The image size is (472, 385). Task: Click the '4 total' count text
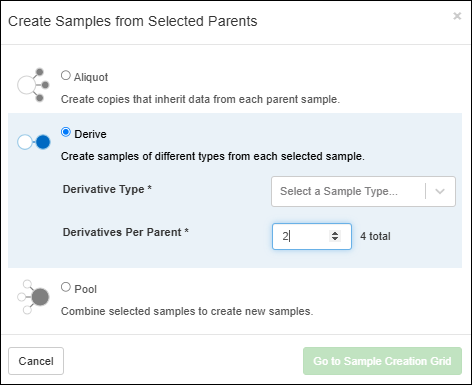tap(375, 236)
